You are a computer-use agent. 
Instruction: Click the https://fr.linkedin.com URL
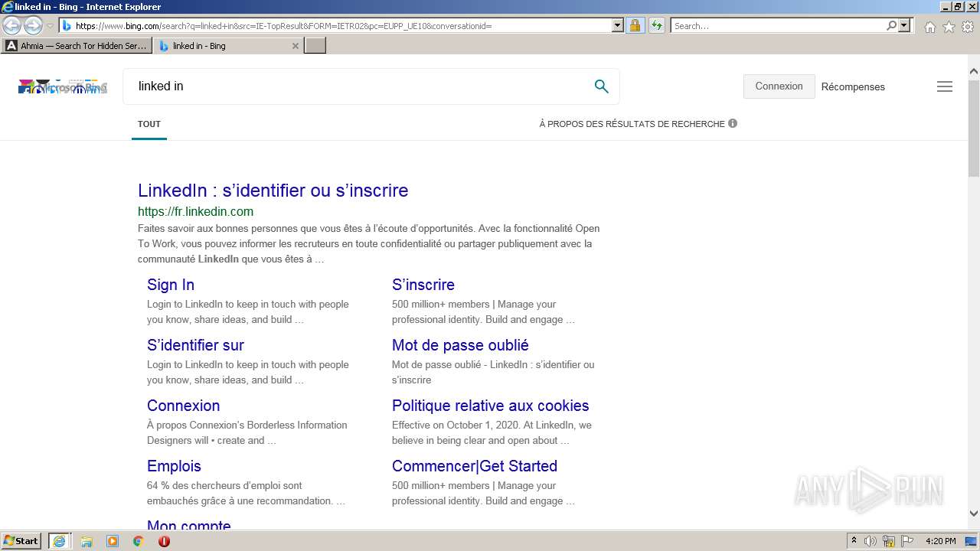coord(195,212)
